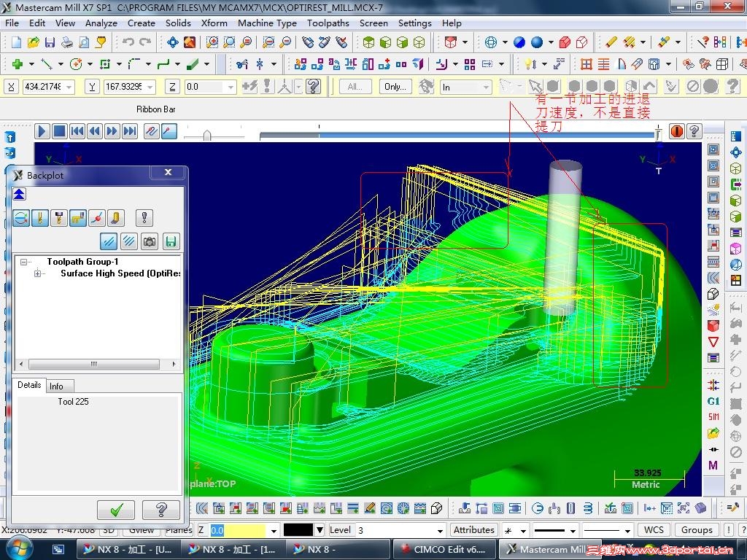Image resolution: width=747 pixels, height=560 pixels.
Task: Click the Only... selection button
Action: [x=395, y=87]
